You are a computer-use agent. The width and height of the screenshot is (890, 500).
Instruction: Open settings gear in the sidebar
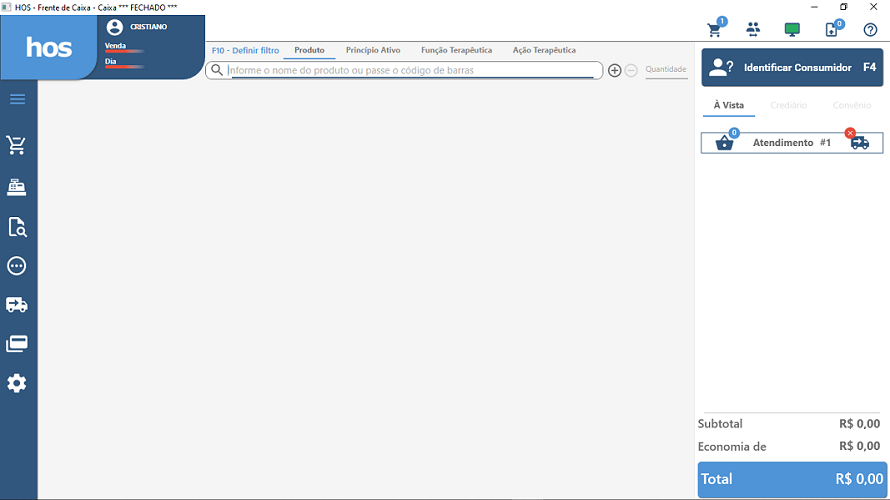pyautogui.click(x=17, y=383)
